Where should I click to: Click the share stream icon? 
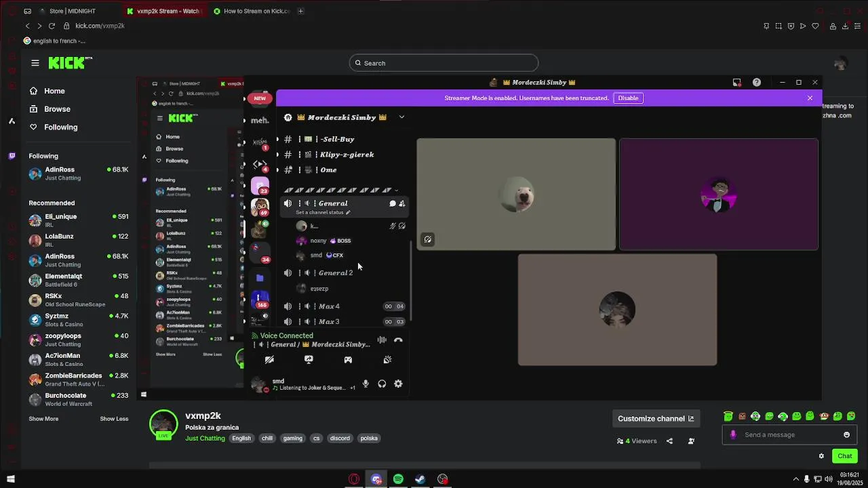669,441
